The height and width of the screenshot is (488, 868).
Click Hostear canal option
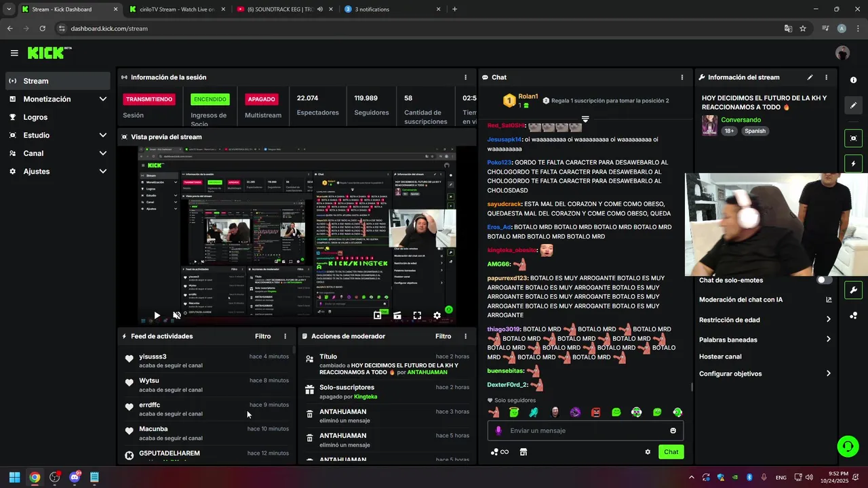pos(720,357)
